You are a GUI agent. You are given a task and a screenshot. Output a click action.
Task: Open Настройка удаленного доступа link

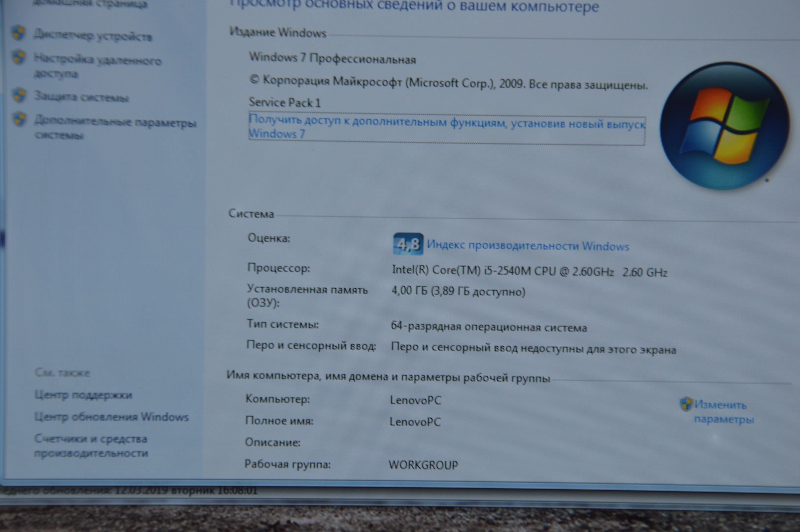click(x=98, y=66)
